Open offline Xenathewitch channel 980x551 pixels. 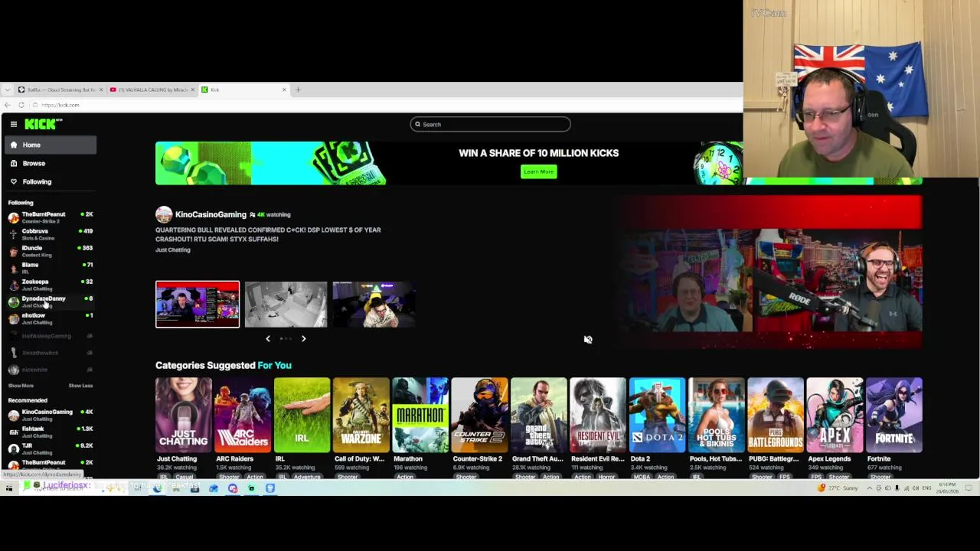50,353
